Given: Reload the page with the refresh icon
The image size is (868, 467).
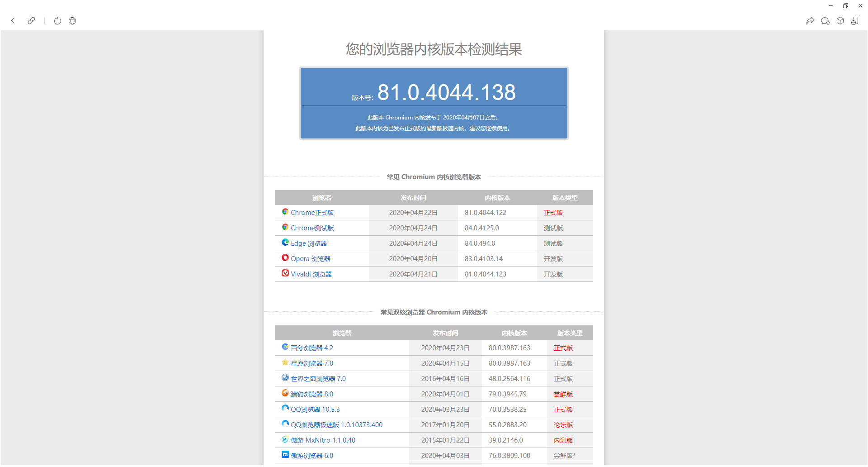Looking at the screenshot, I should pyautogui.click(x=57, y=21).
